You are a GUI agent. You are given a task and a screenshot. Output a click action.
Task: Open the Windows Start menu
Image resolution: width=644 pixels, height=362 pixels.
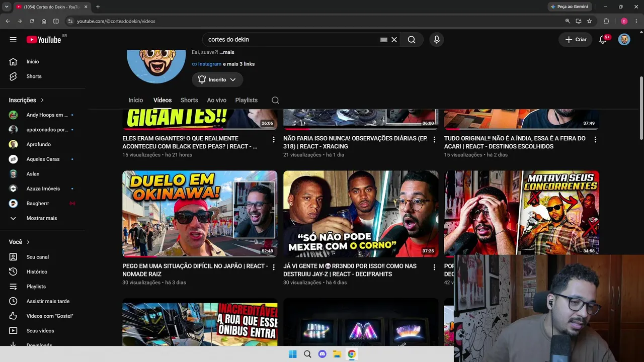click(293, 354)
